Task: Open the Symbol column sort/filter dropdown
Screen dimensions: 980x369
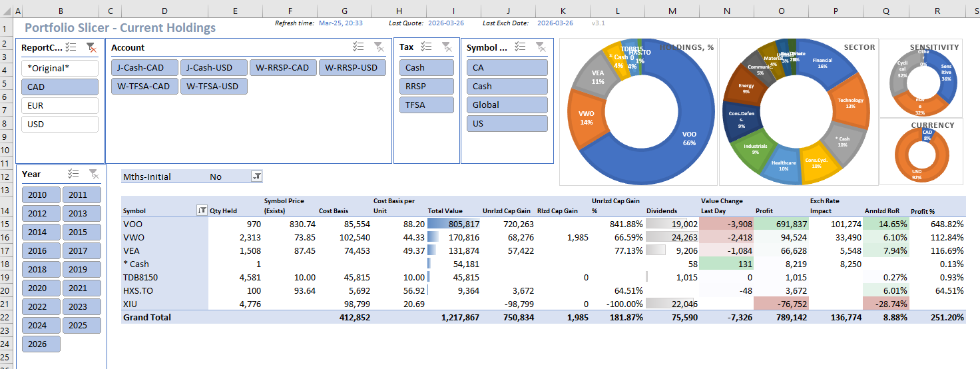Action: (202, 210)
